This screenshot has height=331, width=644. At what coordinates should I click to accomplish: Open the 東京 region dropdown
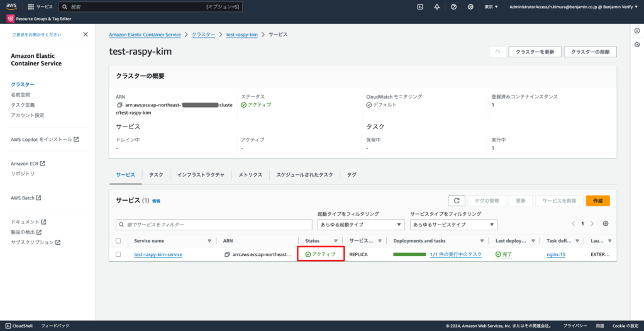(491, 6)
